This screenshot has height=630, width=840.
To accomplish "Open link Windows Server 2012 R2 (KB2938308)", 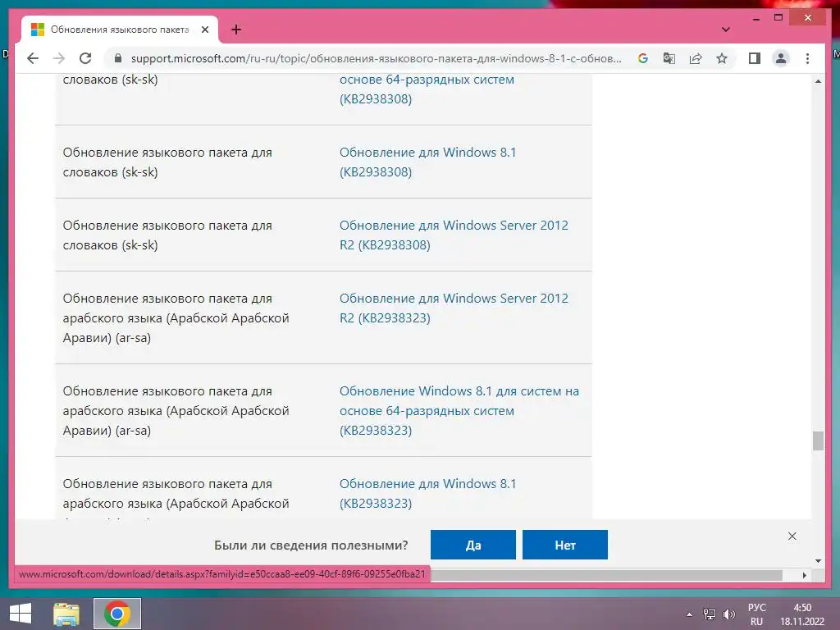I will [x=454, y=235].
